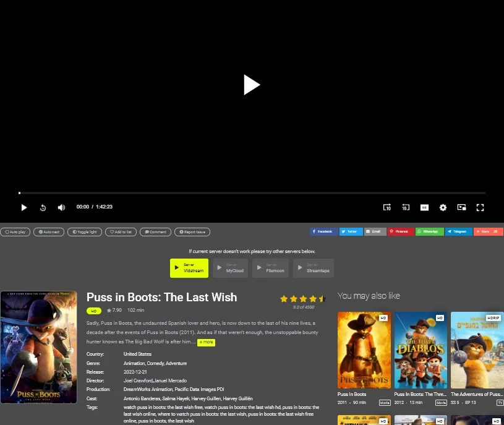Toggle closed captions icon
The image size is (504, 425).
tap(424, 208)
